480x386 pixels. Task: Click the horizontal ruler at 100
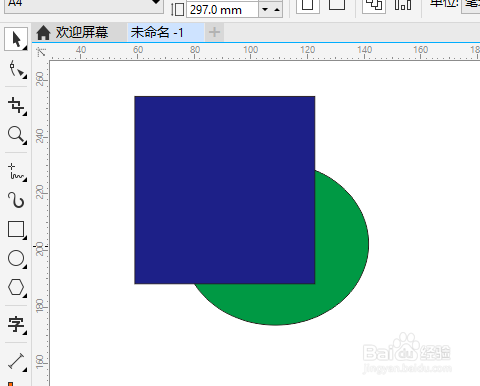tap(250, 50)
